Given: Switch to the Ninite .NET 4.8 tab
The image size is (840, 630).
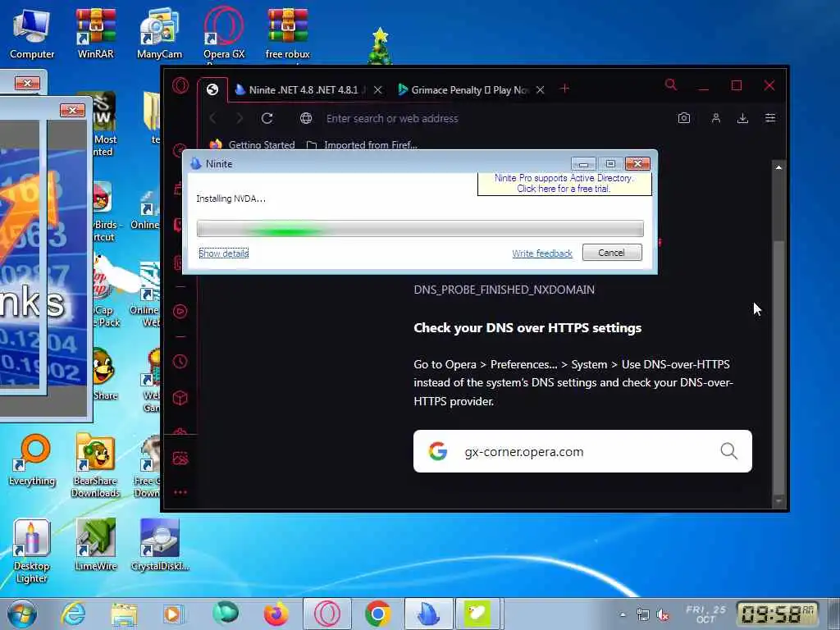Looking at the screenshot, I should [303, 90].
